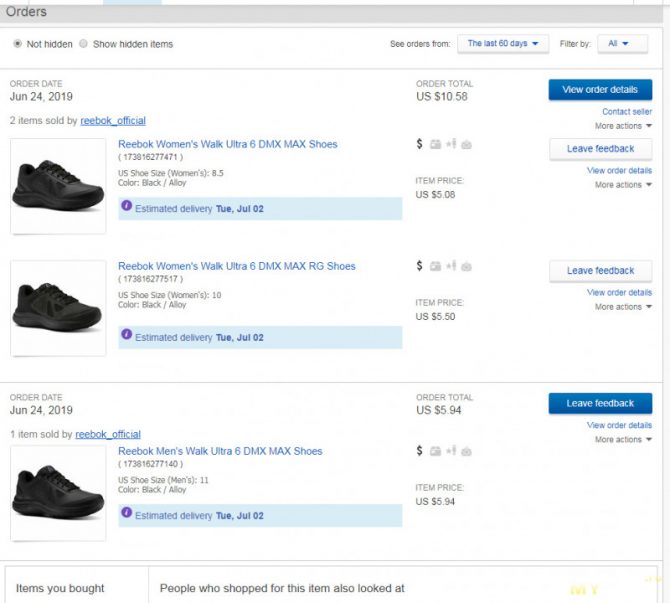Screen dimensions: 670x603
Task: Open Reebok Women's Walk Ultra 6 DMX MAX Shoes link
Action: pyautogui.click(x=228, y=144)
